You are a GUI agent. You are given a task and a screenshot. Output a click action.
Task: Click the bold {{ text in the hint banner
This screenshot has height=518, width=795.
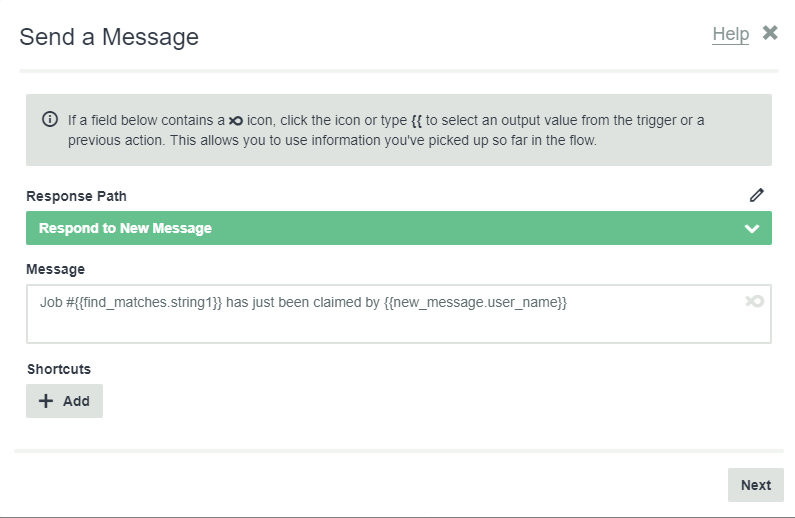(416, 121)
